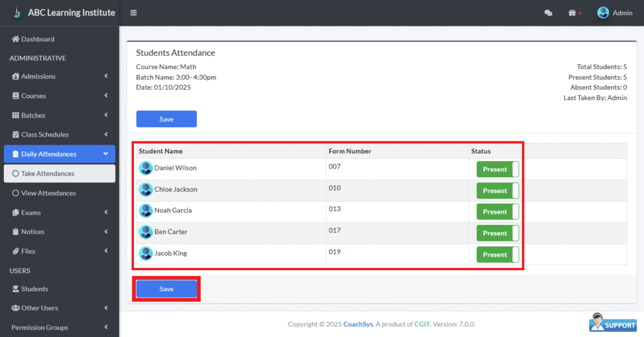Click the gift icon in top bar
Screen dimensions: 644x337
click(572, 13)
